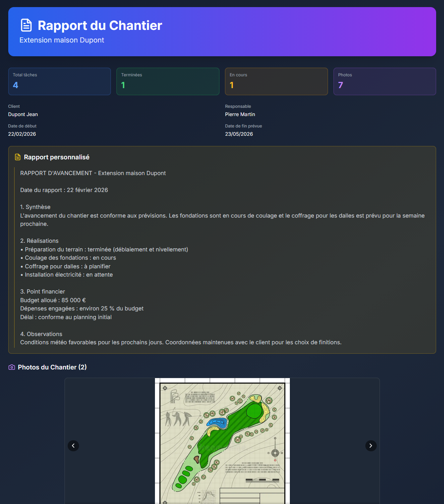The height and width of the screenshot is (504, 444).
Task: Click the document icon beside Rapport du Chantier
Action: [x=26, y=25]
